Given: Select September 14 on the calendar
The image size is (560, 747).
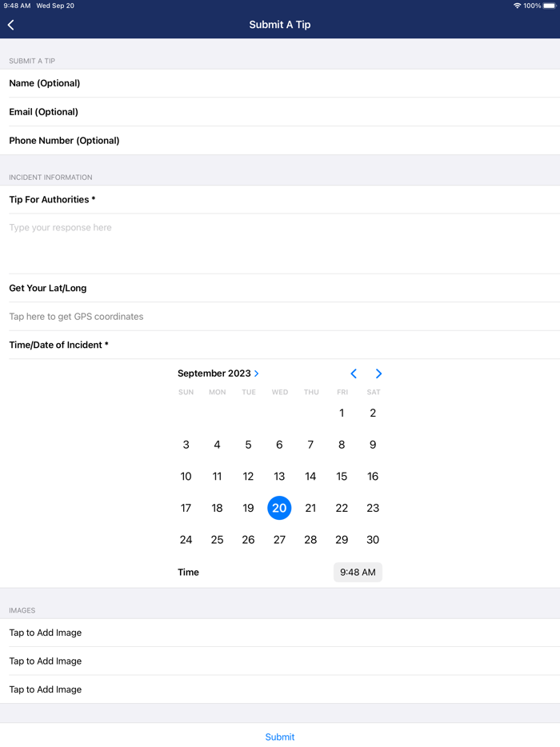Looking at the screenshot, I should click(x=310, y=477).
